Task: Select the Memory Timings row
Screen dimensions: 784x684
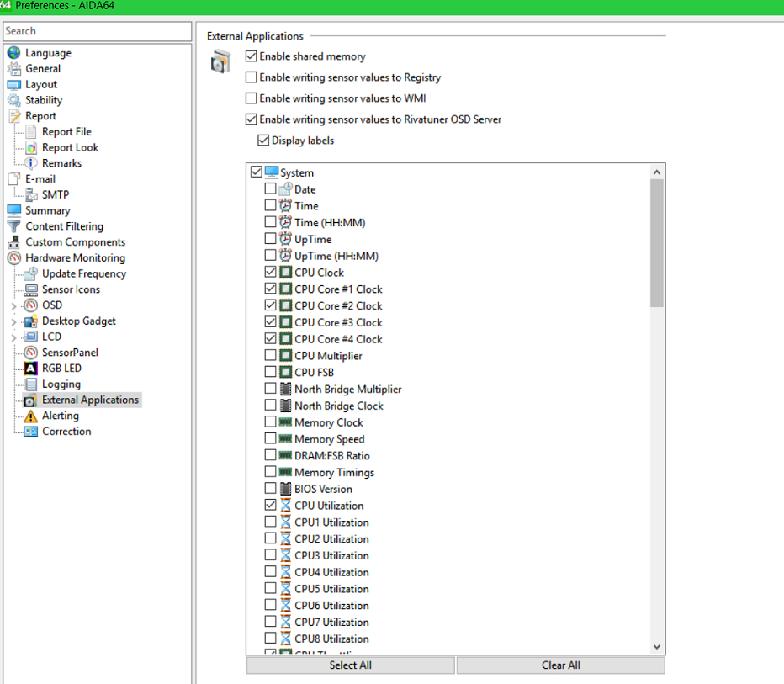Action: click(x=335, y=472)
